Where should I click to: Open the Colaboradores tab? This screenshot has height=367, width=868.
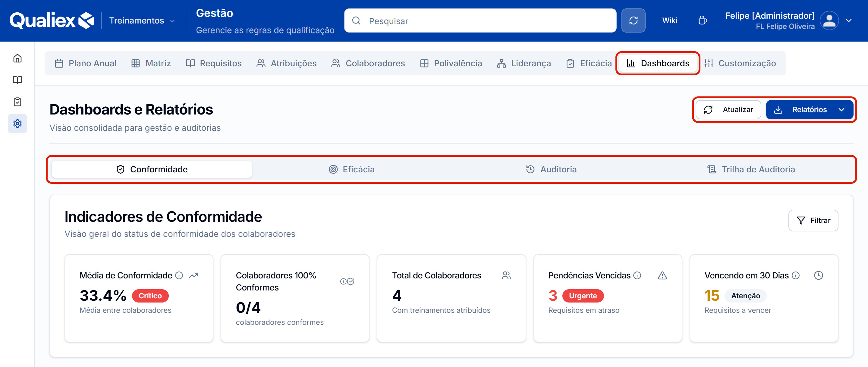click(368, 63)
